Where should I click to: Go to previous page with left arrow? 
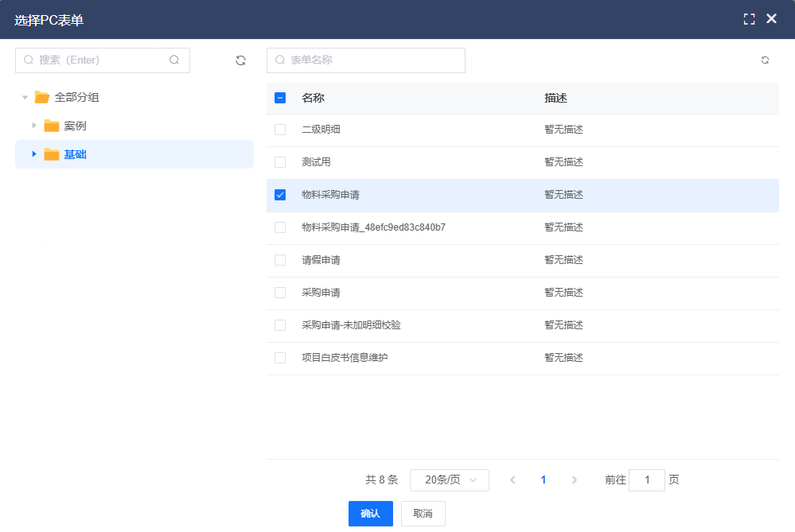coord(512,480)
